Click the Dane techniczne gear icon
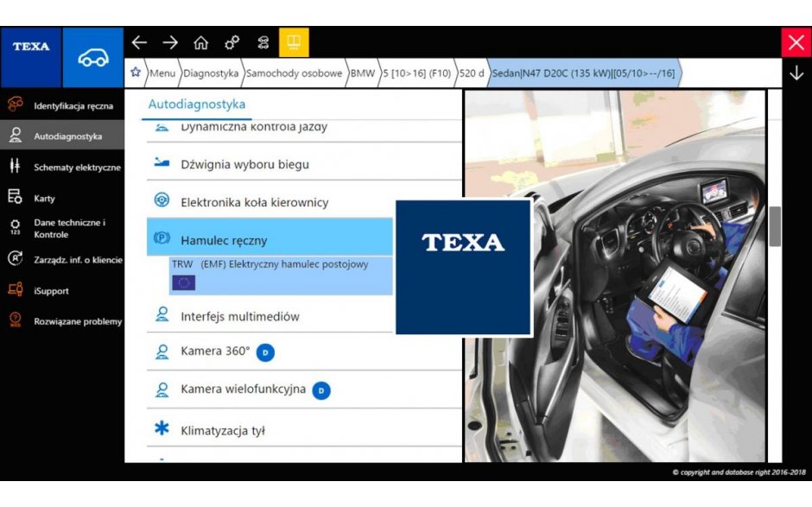This screenshot has height=507, width=812. click(15, 226)
